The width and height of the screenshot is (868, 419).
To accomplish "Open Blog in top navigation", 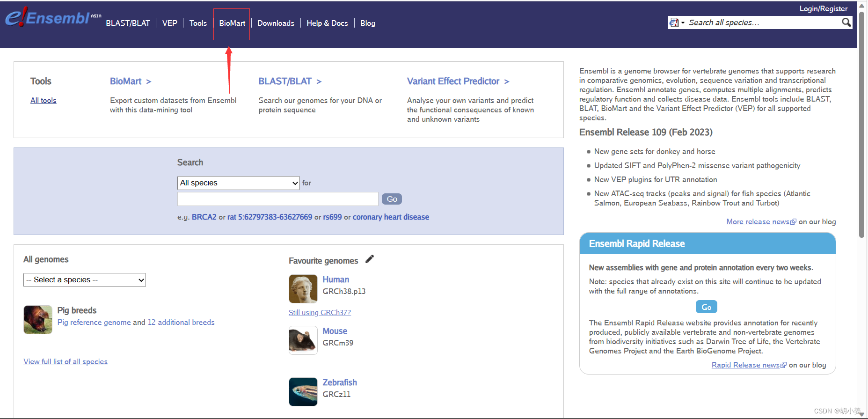I will click(x=368, y=23).
